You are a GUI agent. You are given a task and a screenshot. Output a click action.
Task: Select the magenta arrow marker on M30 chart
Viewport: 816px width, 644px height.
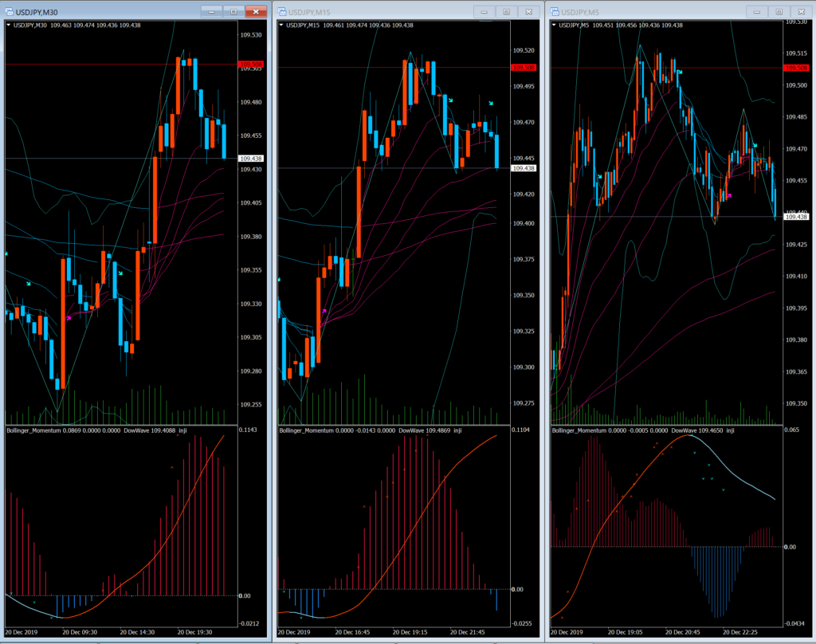(x=69, y=318)
